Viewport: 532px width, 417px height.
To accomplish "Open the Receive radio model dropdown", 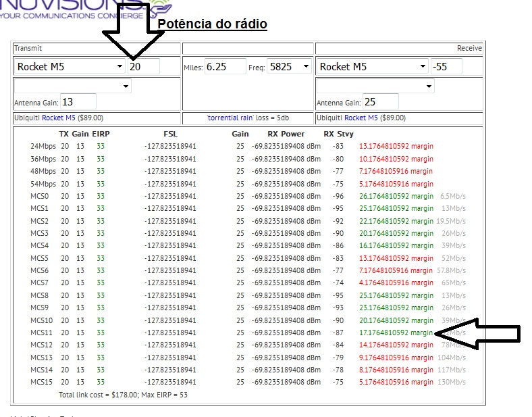I will pyautogui.click(x=372, y=66).
